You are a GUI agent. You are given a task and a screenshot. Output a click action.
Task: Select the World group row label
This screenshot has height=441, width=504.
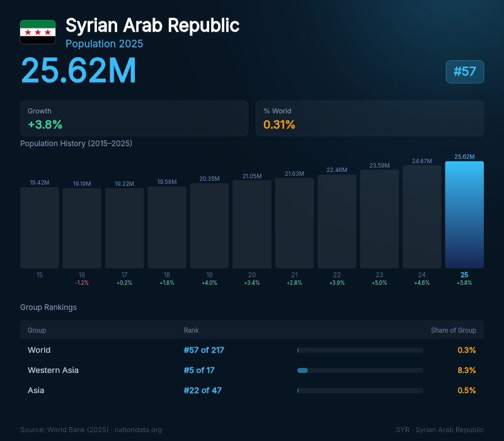(x=39, y=350)
